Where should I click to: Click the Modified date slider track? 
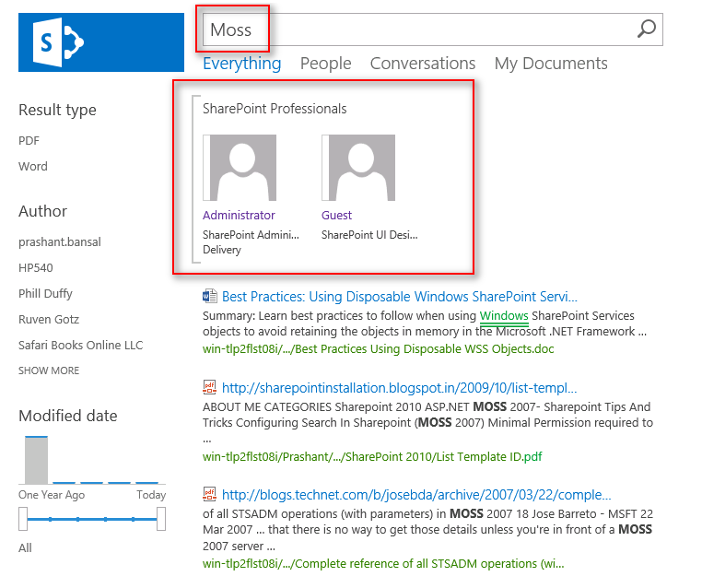click(x=92, y=519)
